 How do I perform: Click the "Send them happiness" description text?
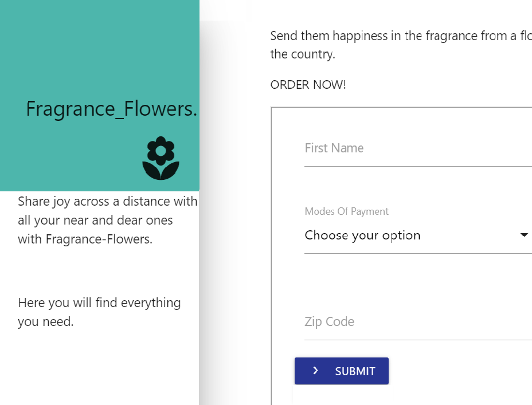pyautogui.click(x=401, y=45)
